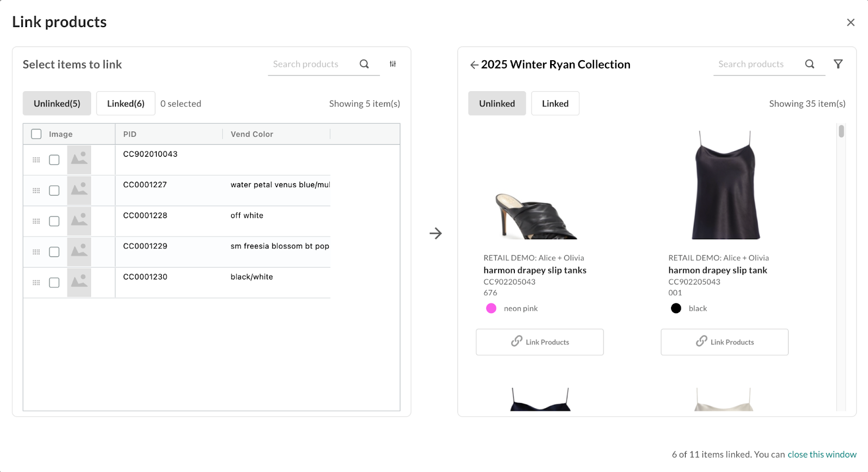Image resolution: width=868 pixels, height=472 pixels.
Task: Tick checkbox for item CC902010043
Action: click(x=54, y=160)
